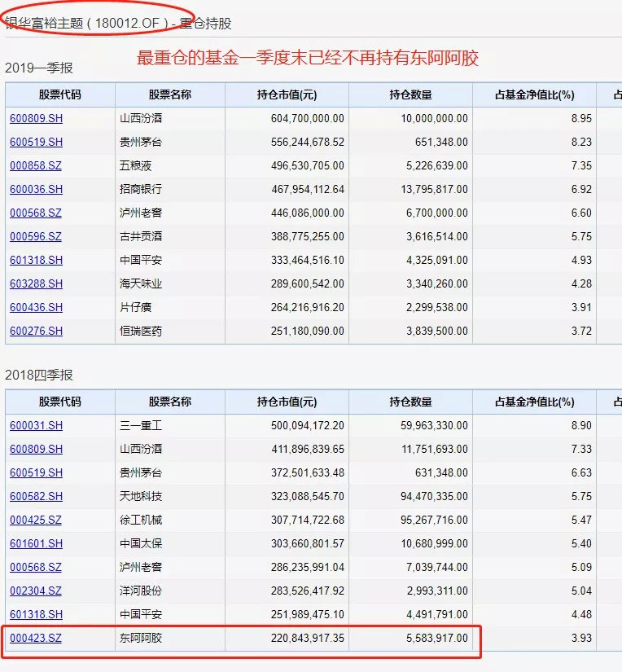
Task: Select the stock name 古井贡酒
Action: point(141,236)
